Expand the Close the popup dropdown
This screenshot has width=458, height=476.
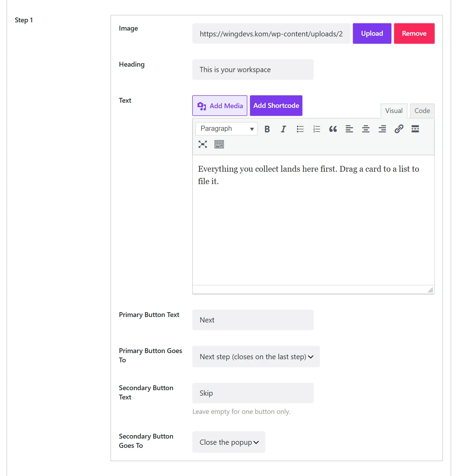click(229, 442)
